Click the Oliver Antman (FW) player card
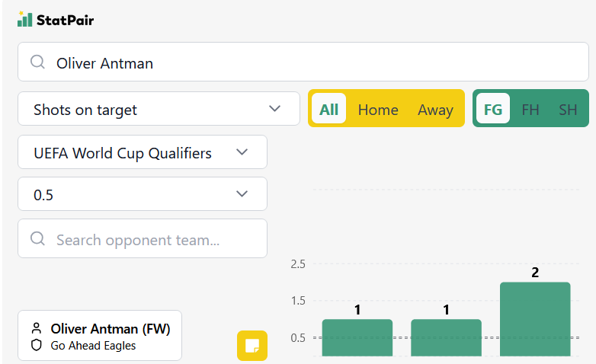This screenshot has height=364, width=596. 100,336
